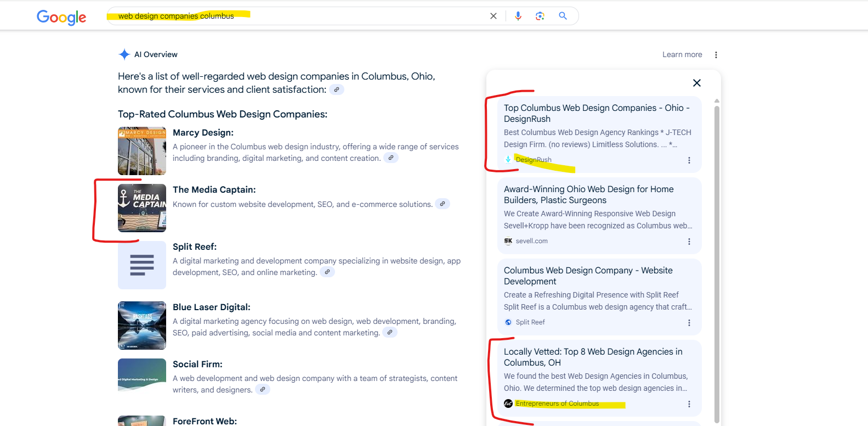Click the Social Firm heading
This screenshot has width=868, height=426.
(x=197, y=365)
